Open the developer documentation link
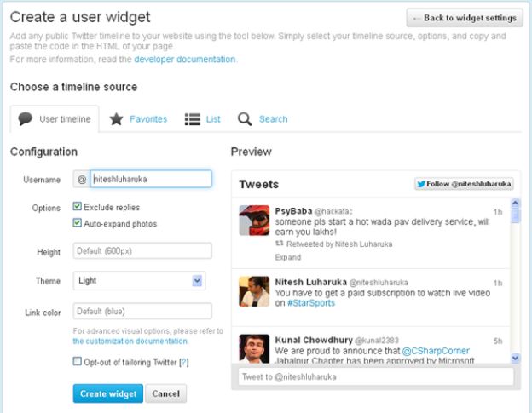Screen dimensions: 532x413 [184, 60]
